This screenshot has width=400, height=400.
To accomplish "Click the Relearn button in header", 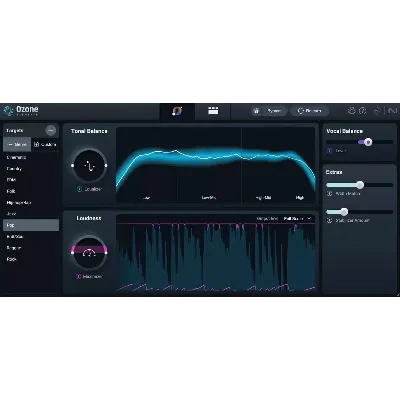I will pyautogui.click(x=309, y=111).
